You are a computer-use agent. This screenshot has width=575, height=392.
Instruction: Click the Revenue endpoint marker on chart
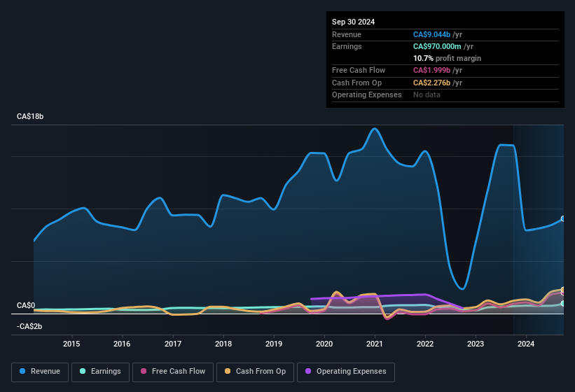pyautogui.click(x=562, y=219)
